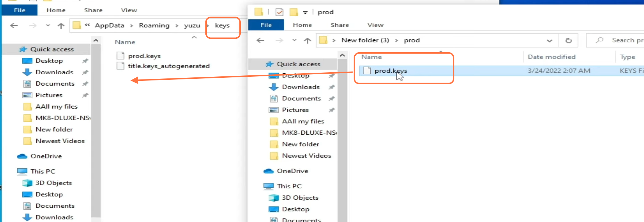Viewport: 644px width, 222px height.
Task: Open 3D Objects in keys window sidebar
Action: [54, 183]
